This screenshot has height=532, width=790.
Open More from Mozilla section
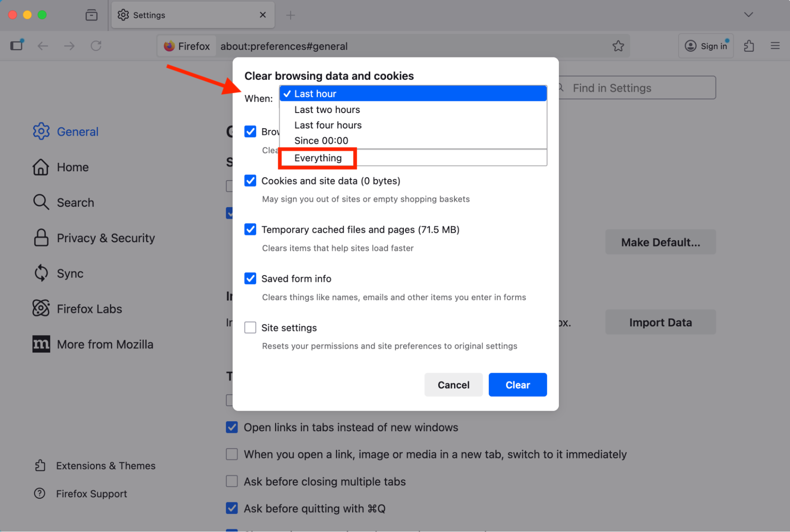pyautogui.click(x=105, y=344)
